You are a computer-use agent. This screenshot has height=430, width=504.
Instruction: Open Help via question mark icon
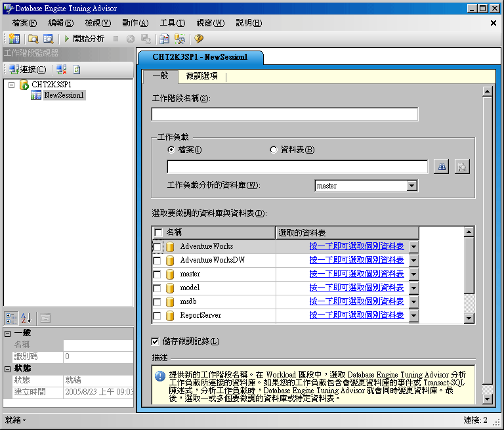click(x=199, y=39)
